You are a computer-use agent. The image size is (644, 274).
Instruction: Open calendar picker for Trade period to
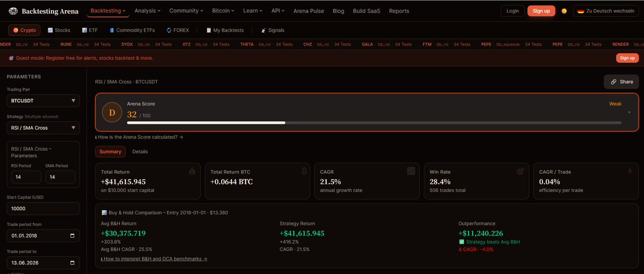click(x=73, y=263)
